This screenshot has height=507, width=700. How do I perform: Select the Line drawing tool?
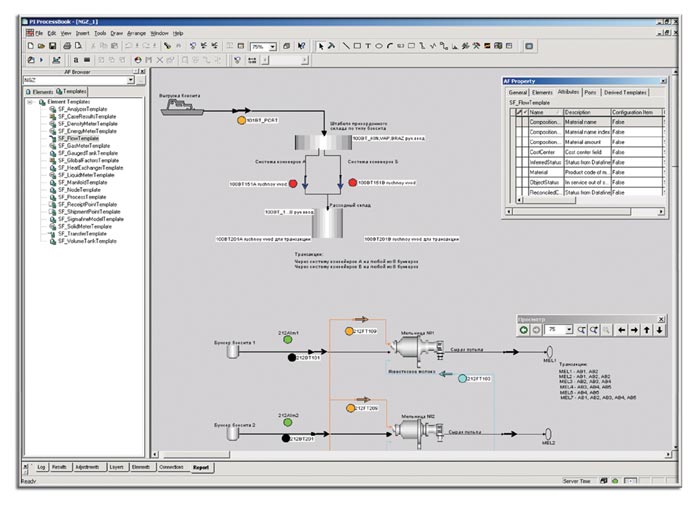[346, 46]
